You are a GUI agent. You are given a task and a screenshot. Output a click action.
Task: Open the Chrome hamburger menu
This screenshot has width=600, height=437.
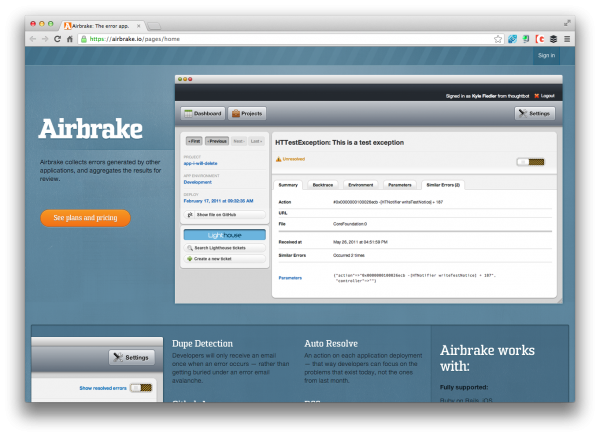[567, 39]
